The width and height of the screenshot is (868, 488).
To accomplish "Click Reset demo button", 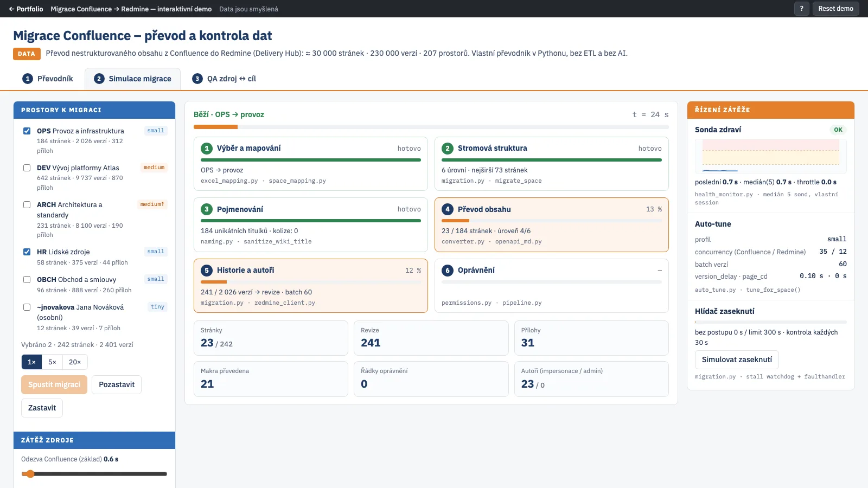I will tap(835, 9).
